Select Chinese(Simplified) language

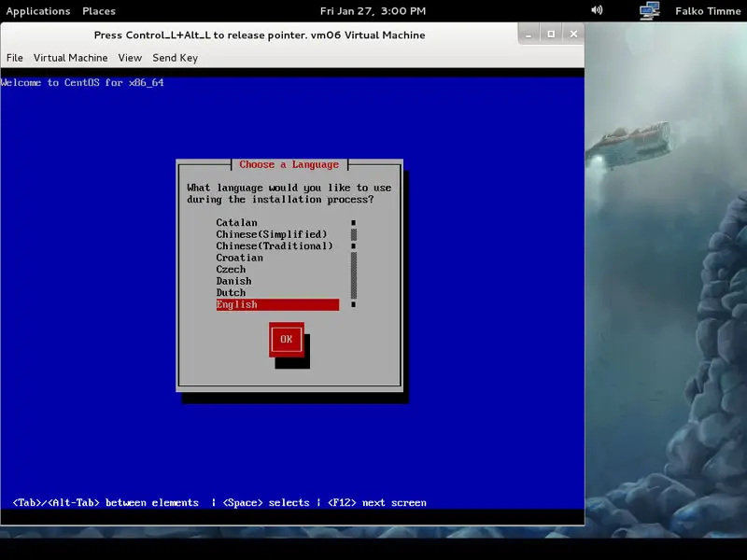[x=277, y=234]
